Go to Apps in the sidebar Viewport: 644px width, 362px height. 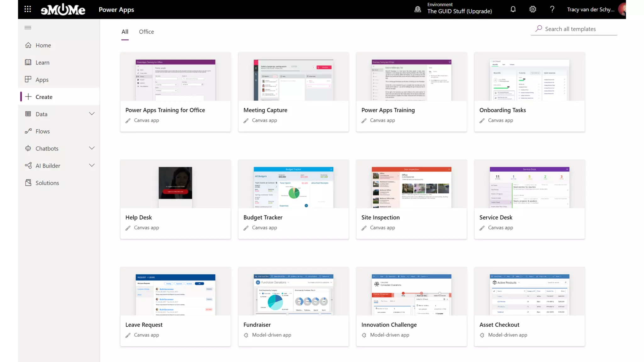[x=42, y=80]
